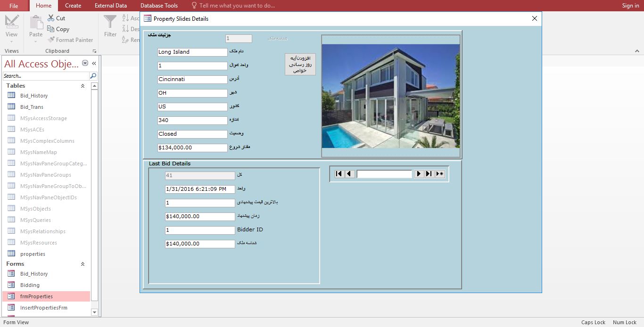Sort descending using the Z-A icon
This screenshot has height=327, width=644.
tap(126, 29)
